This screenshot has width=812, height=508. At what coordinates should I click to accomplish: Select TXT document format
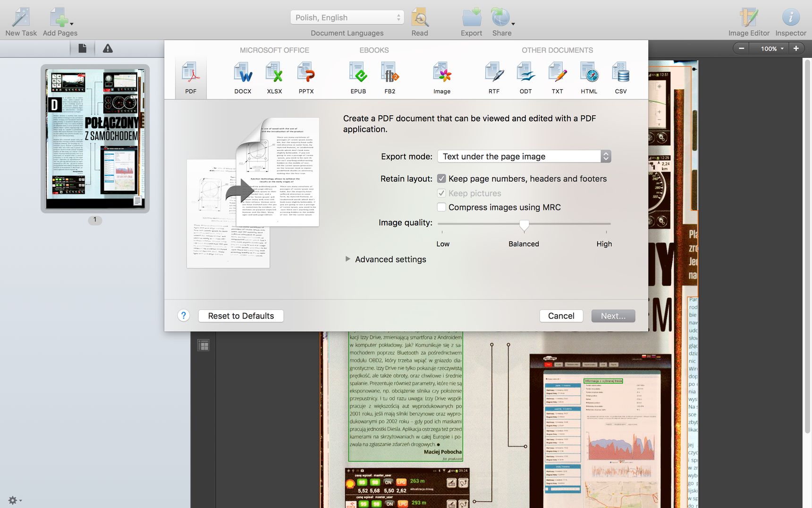pos(557,77)
